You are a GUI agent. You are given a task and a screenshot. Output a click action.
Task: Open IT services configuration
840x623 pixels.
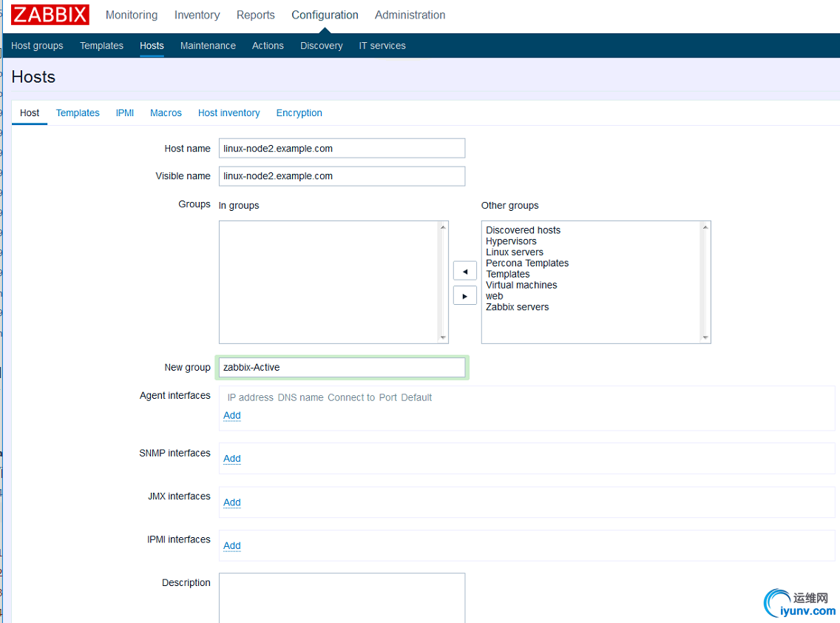tap(382, 46)
